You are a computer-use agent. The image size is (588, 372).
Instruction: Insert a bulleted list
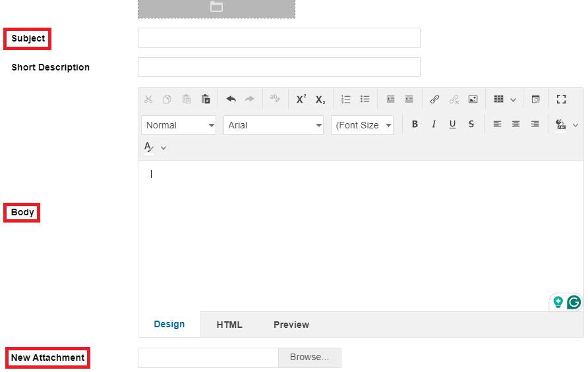tap(365, 99)
